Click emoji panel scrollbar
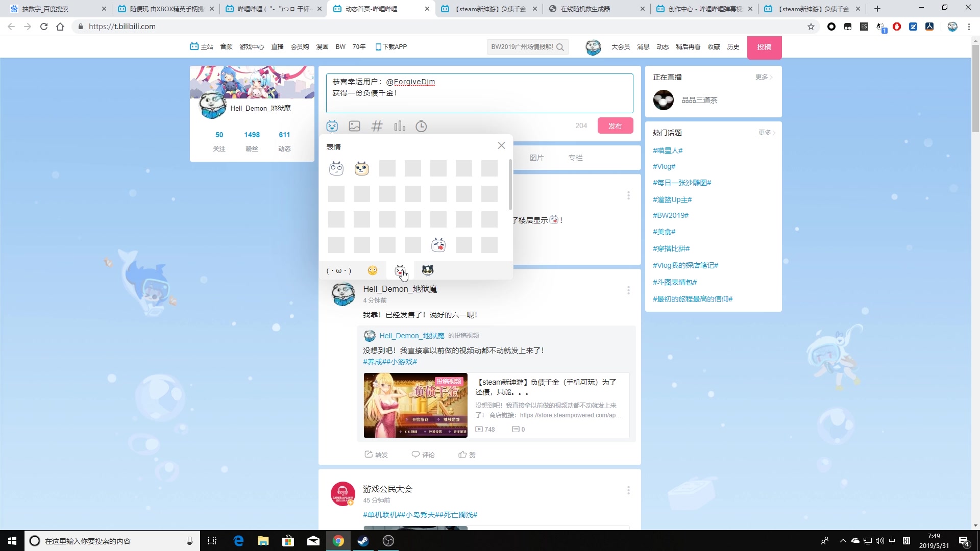The image size is (980, 551). 510,185
